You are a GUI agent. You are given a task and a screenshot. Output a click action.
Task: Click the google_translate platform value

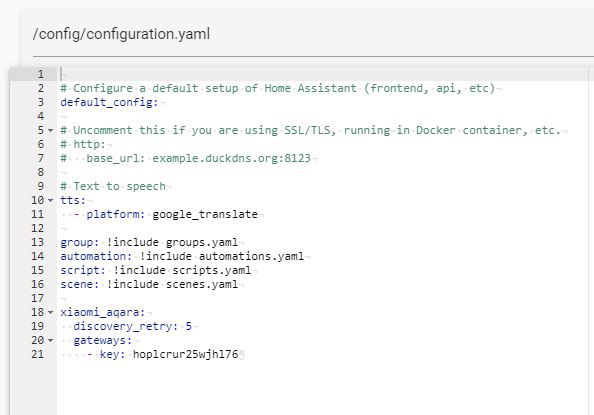point(205,215)
